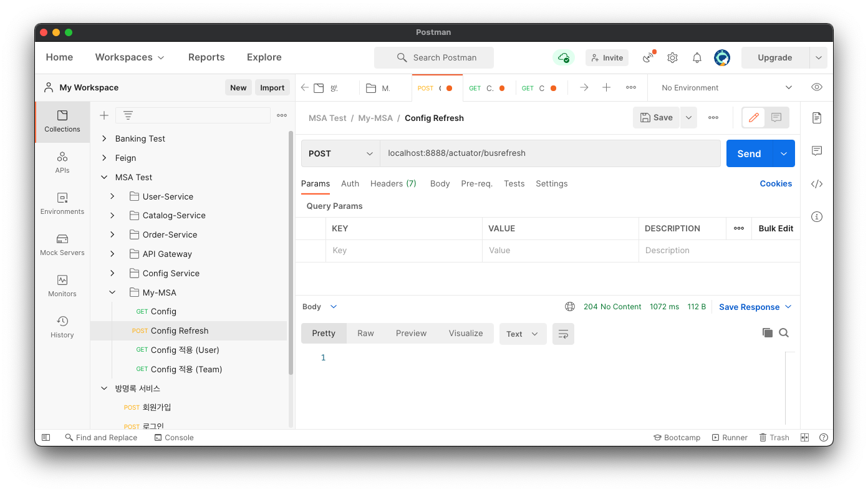Switch to edit mode pencil icon
This screenshot has width=868, height=492.
tap(753, 117)
